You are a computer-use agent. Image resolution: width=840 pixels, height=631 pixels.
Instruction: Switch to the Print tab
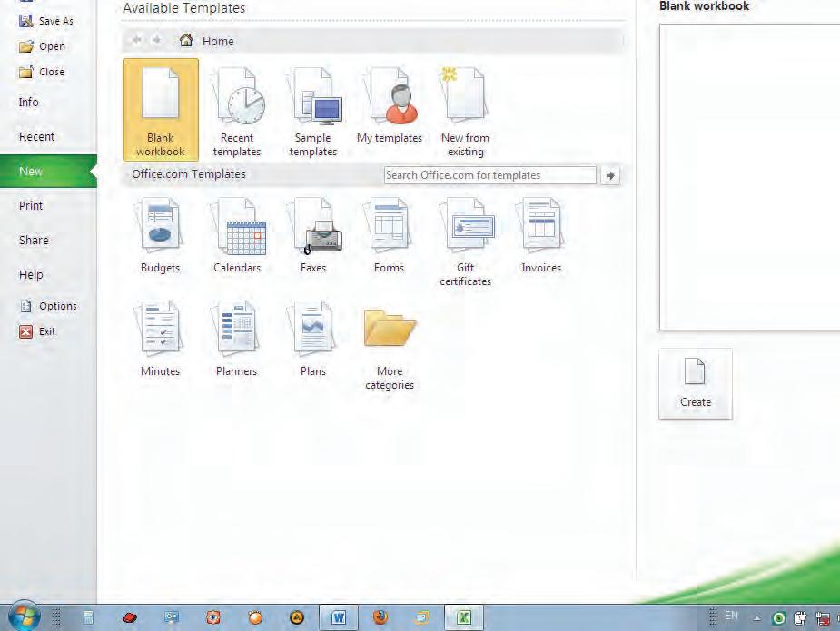(31, 206)
